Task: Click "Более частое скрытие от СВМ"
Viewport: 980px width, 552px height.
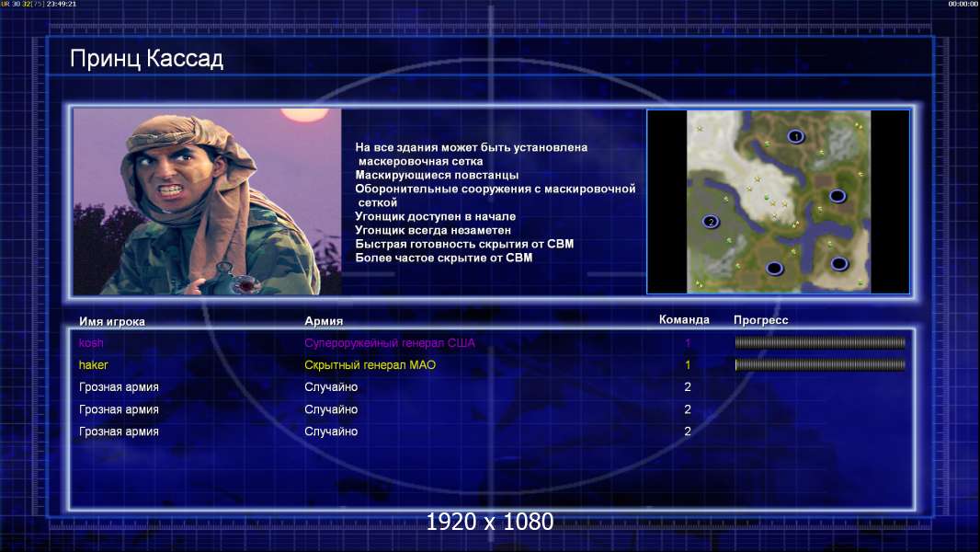Action: tap(444, 258)
